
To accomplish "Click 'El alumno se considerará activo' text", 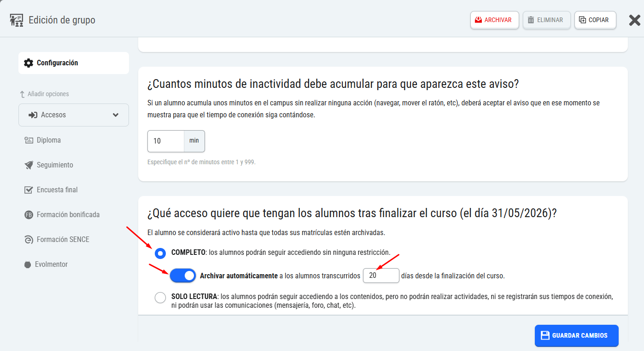I will coord(266,233).
